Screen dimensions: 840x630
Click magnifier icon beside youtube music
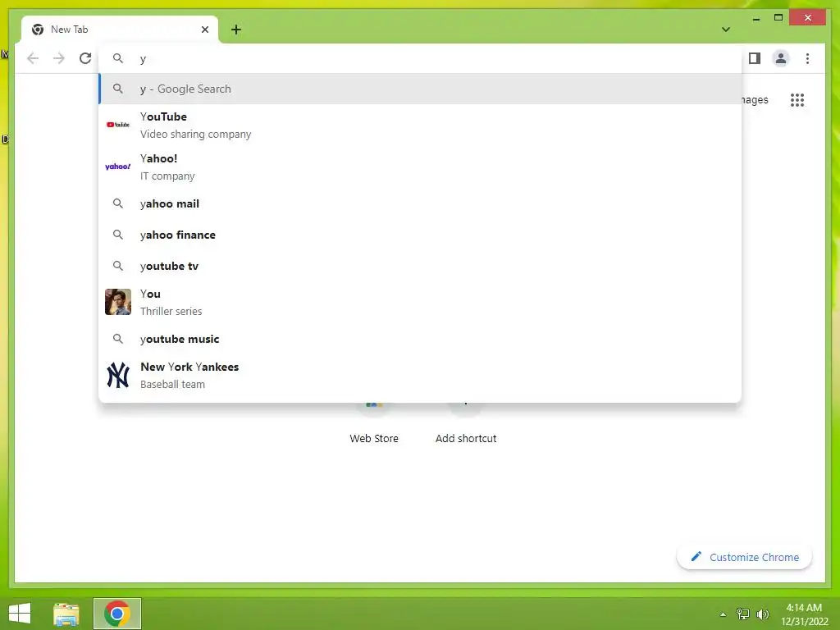point(118,339)
